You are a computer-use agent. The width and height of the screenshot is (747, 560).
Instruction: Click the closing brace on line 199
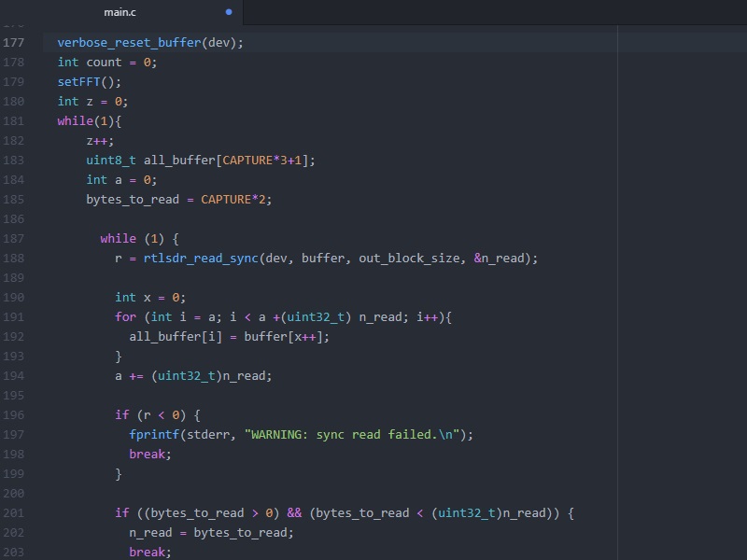pos(119,474)
